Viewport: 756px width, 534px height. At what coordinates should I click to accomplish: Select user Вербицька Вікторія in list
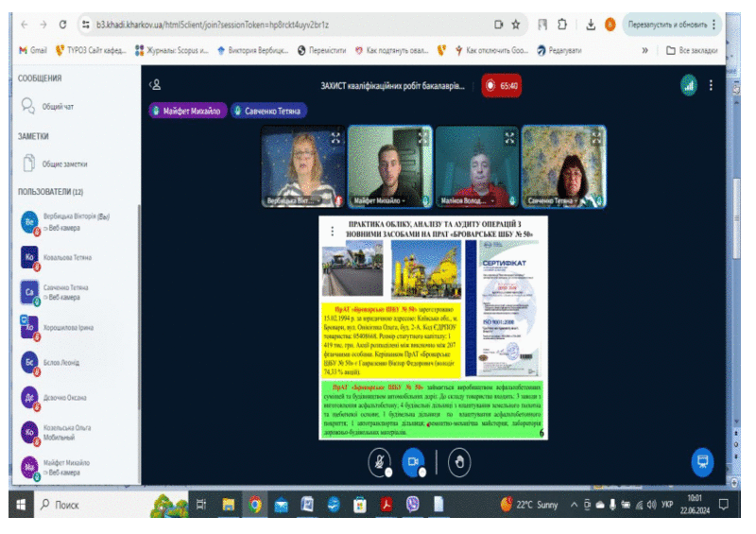(x=77, y=222)
